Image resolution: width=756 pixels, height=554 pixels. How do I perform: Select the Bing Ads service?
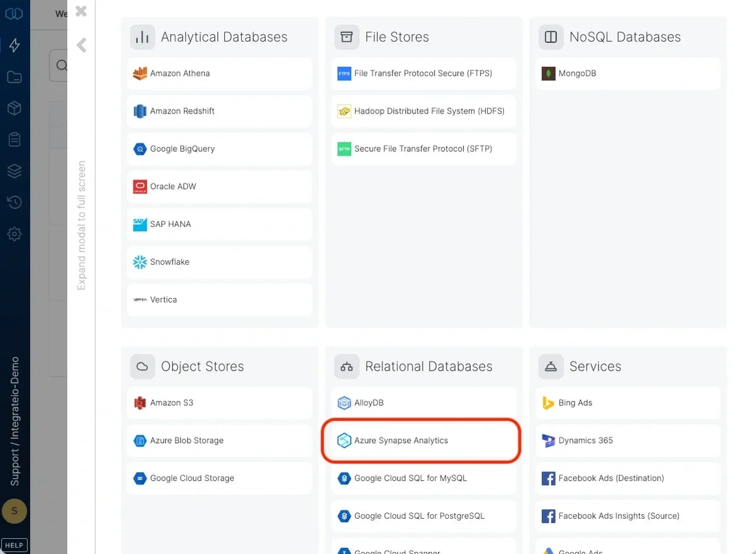pyautogui.click(x=627, y=402)
